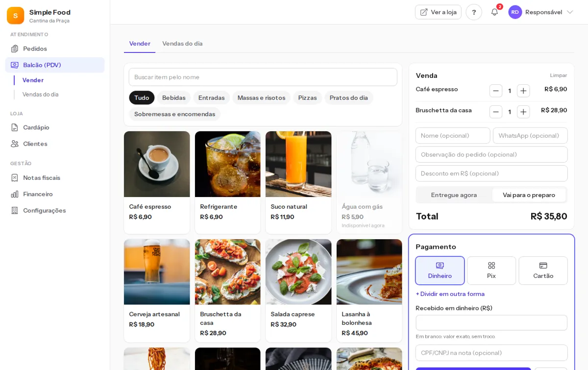This screenshot has height=370, width=588.
Task: Click the RD user avatar
Action: tap(515, 12)
